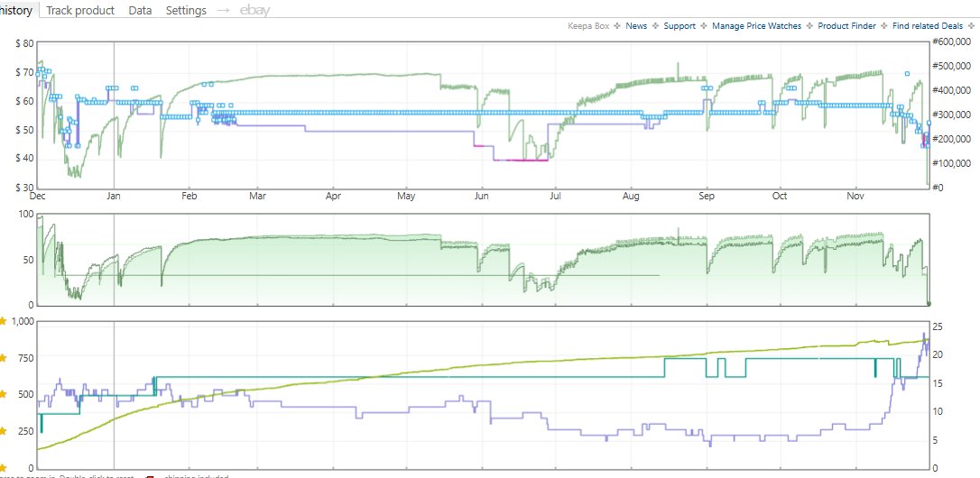The image size is (980, 478).
Task: Click the Jun label on price chart axis
Action: pos(481,196)
